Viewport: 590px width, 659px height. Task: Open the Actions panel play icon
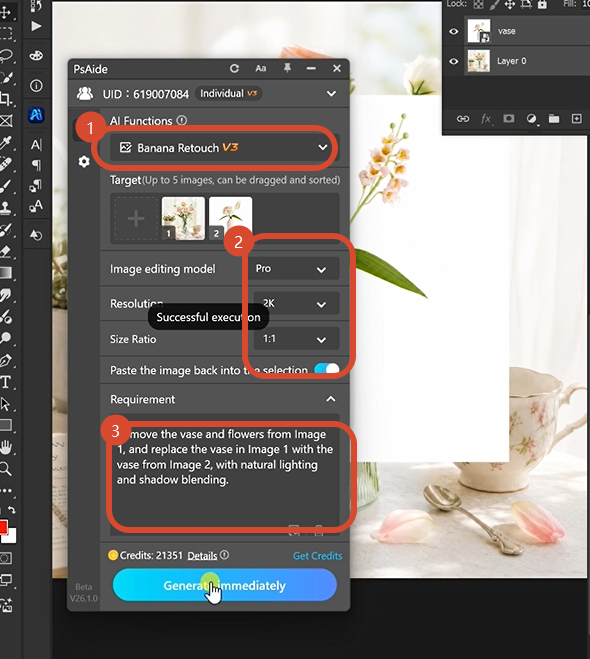[x=37, y=26]
